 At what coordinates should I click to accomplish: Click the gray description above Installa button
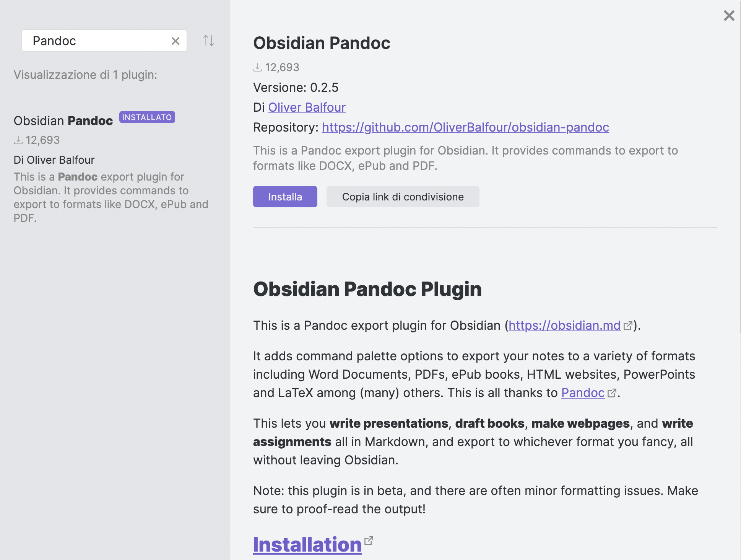pyautogui.click(x=465, y=158)
